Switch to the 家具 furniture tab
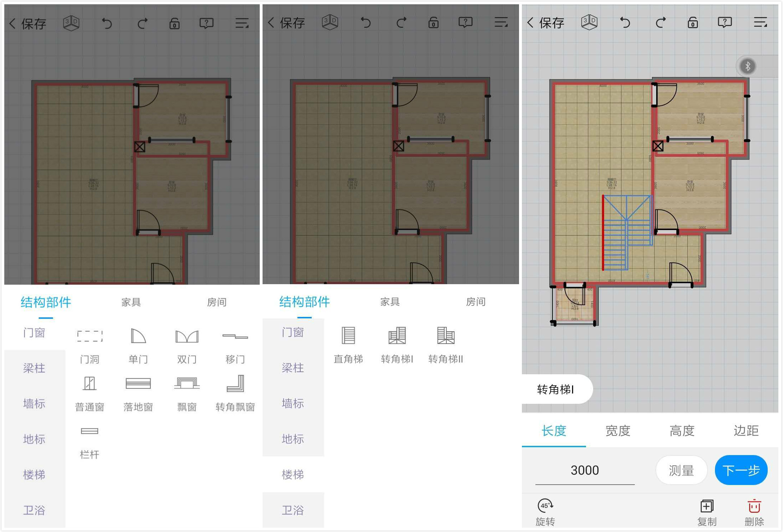783x532 pixels. (131, 302)
